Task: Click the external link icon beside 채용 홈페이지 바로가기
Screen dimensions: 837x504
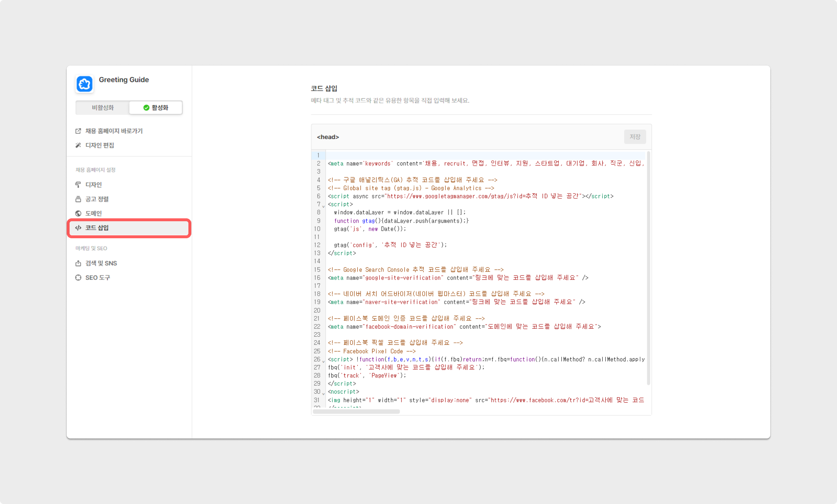Action: (78, 131)
